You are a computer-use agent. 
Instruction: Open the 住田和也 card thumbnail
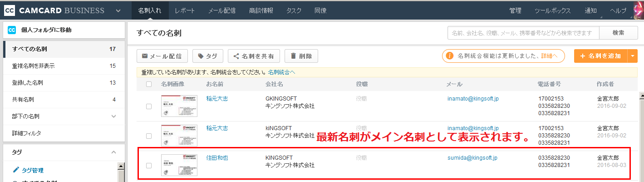(179, 165)
